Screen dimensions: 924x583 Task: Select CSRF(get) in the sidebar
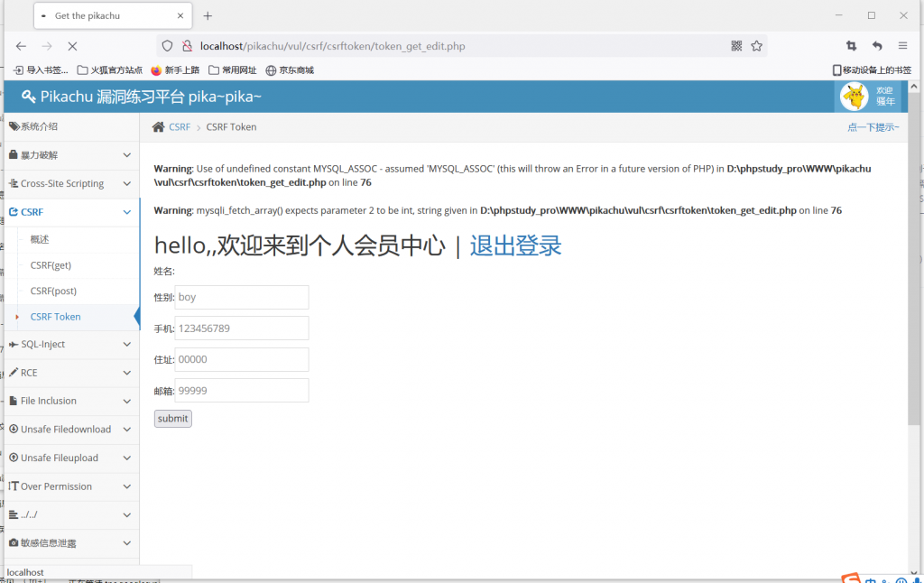(x=51, y=265)
